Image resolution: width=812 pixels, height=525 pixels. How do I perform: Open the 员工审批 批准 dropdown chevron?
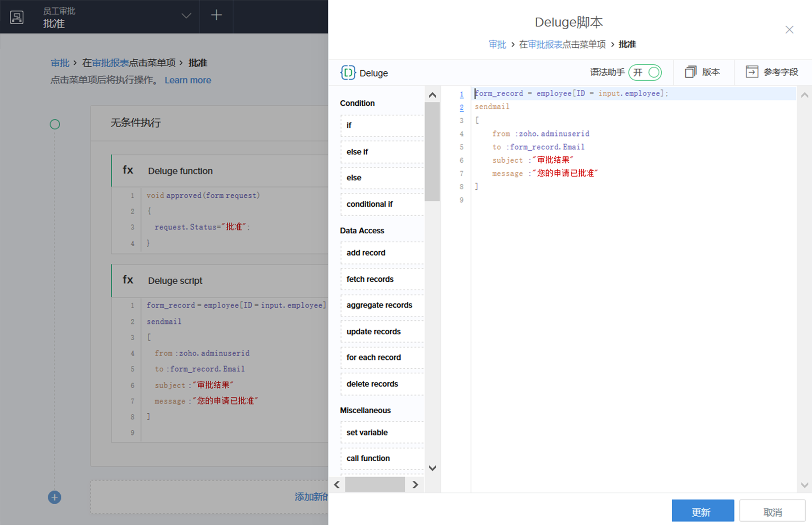coord(186,16)
